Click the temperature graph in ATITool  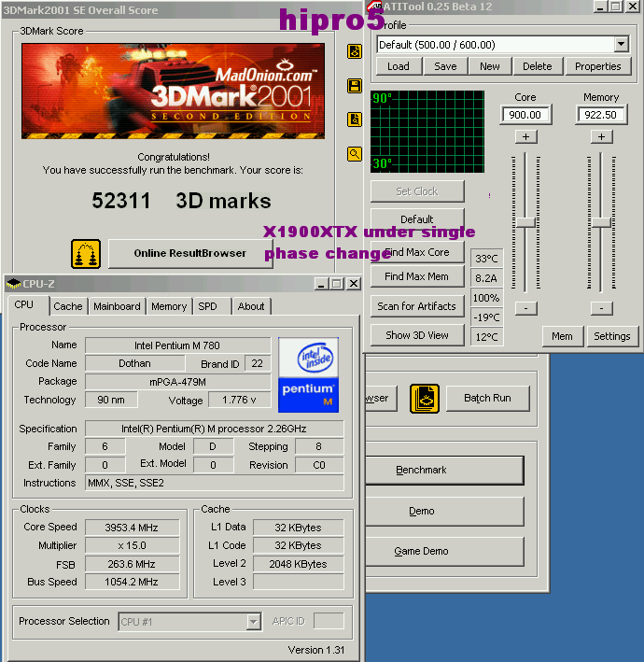[427, 132]
